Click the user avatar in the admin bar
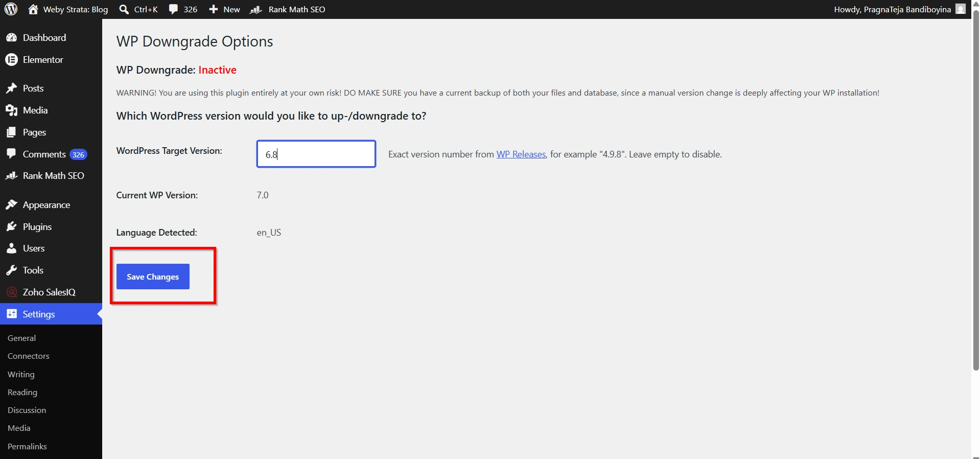 point(961,9)
